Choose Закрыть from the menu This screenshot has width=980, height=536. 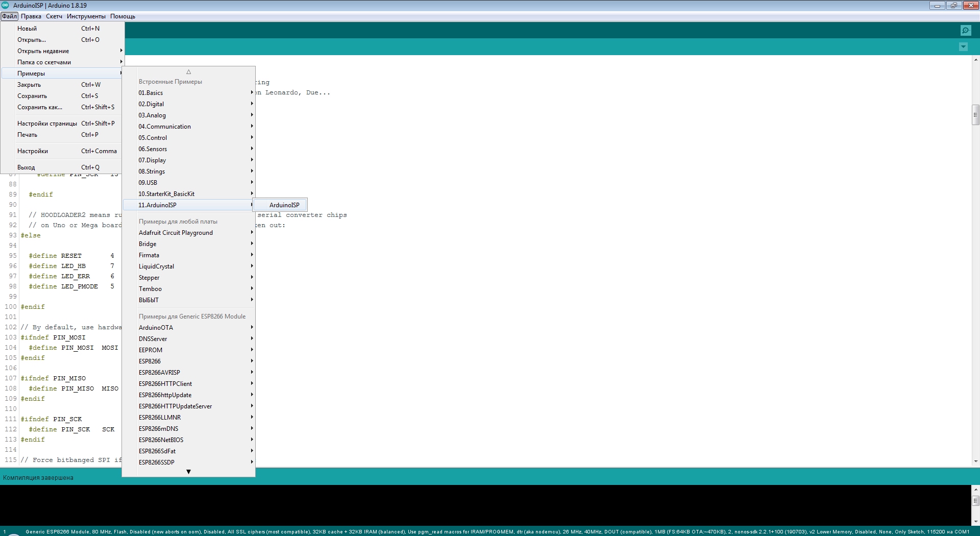[62, 85]
